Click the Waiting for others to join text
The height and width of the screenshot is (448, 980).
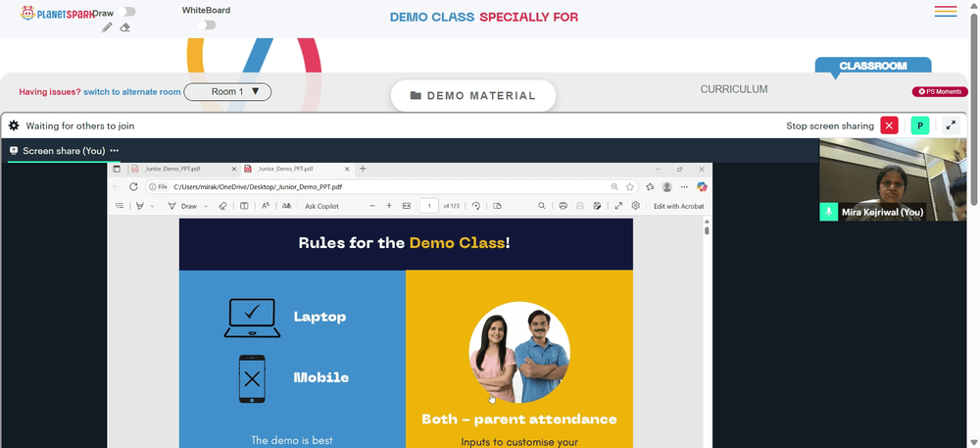(x=80, y=125)
